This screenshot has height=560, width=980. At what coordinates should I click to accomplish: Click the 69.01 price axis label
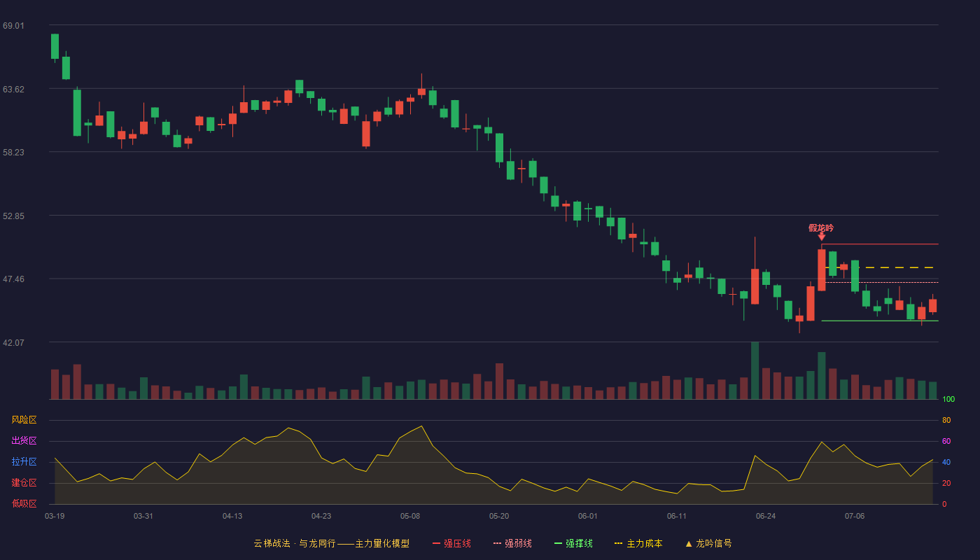13,25
